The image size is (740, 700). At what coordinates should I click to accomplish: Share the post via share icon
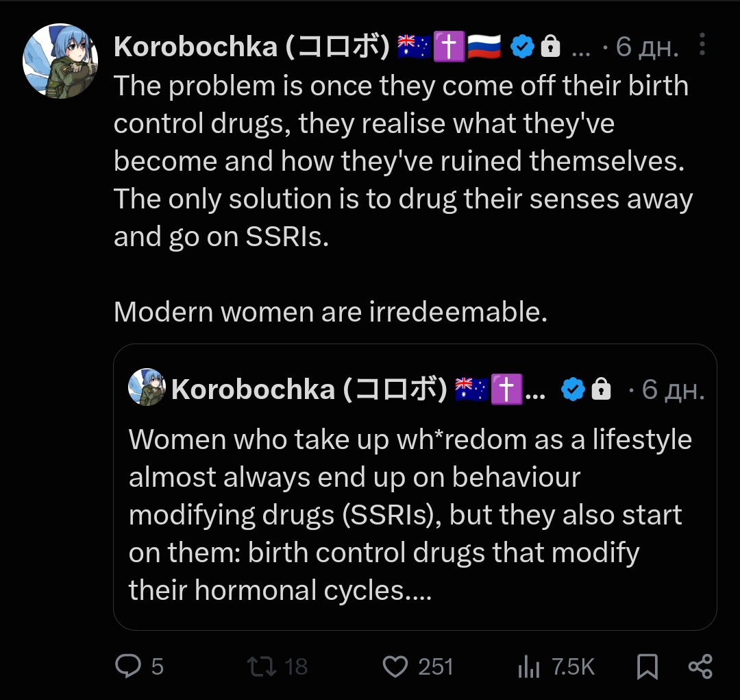[700, 666]
